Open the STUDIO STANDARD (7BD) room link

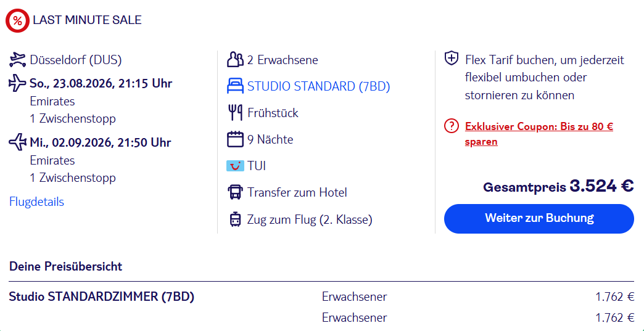(319, 86)
